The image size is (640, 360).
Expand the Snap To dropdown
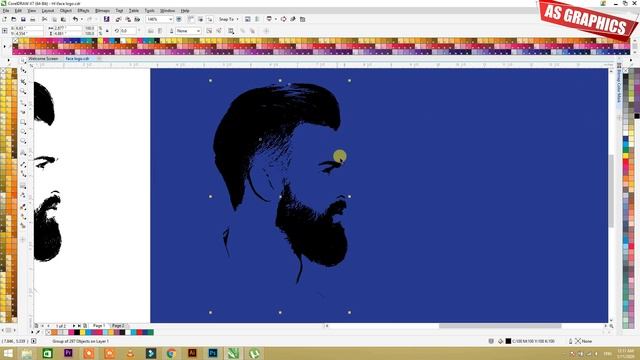pyautogui.click(x=237, y=19)
